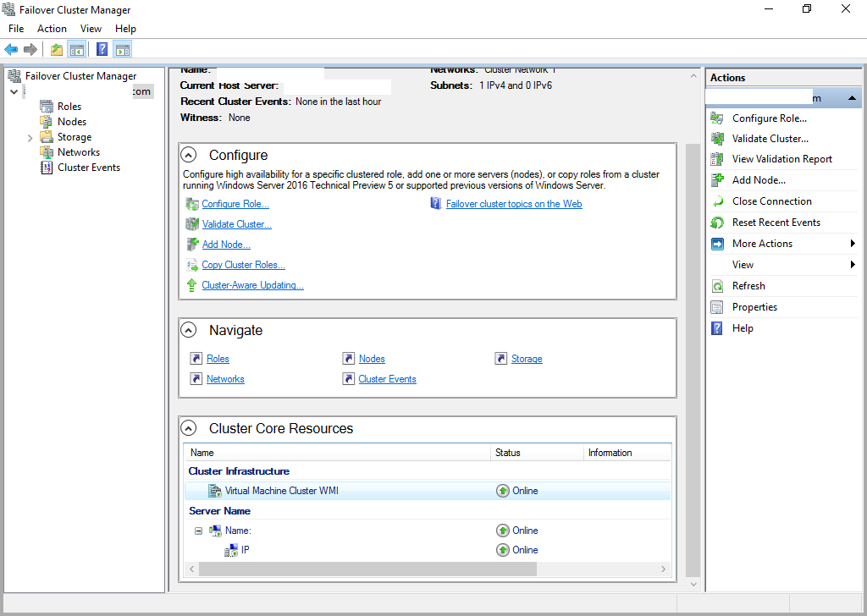Click the Name column header
This screenshot has height=616, width=867.
(x=337, y=453)
